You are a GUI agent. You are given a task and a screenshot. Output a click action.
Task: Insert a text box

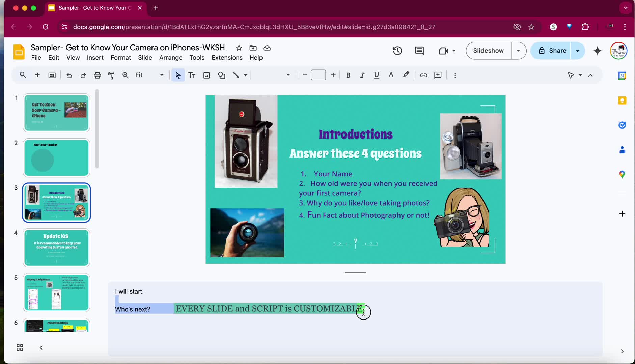point(192,75)
